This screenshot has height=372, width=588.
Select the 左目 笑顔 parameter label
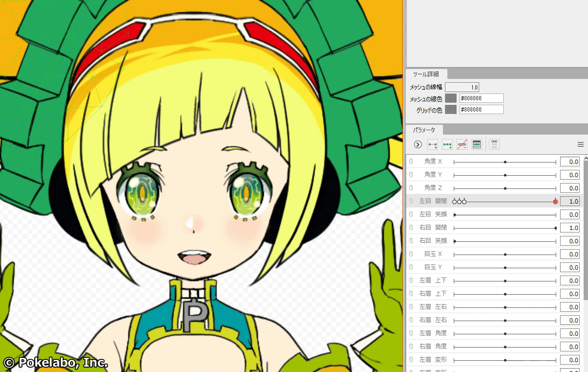[x=433, y=214]
